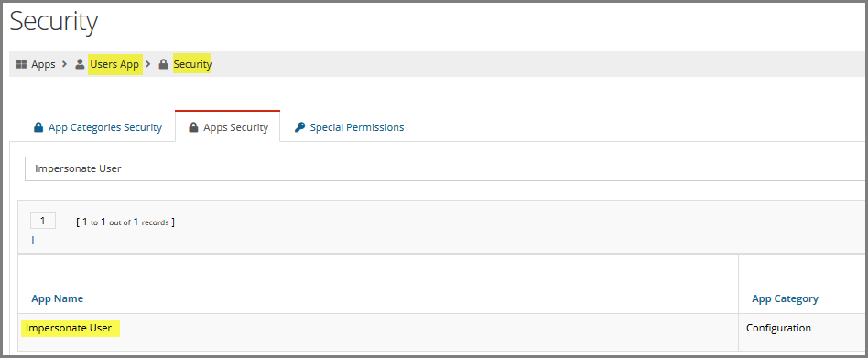Screen dimensions: 868x358
Task: Click the Configuration category cell
Action: coord(778,328)
